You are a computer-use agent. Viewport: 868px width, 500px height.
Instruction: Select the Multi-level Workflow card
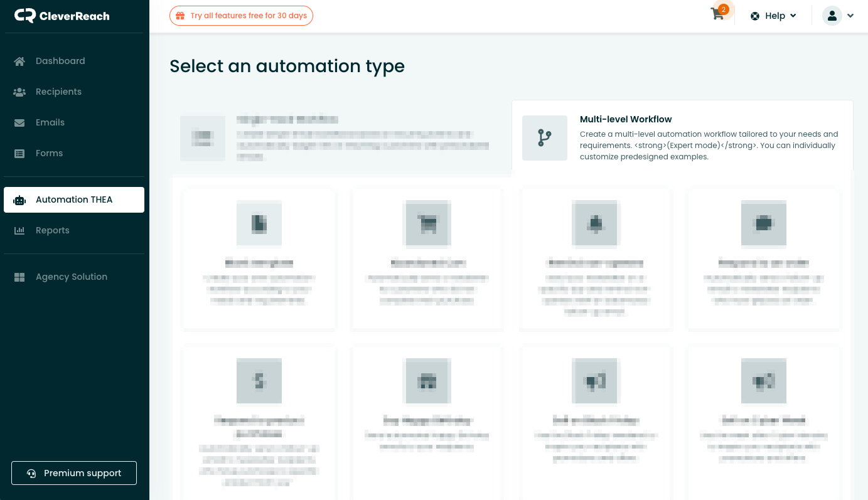(x=682, y=137)
